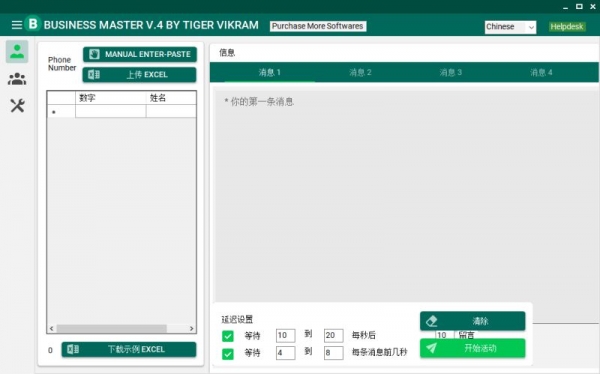Click the horizontal scrollbar thumb in table

pyautogui.click(x=111, y=329)
